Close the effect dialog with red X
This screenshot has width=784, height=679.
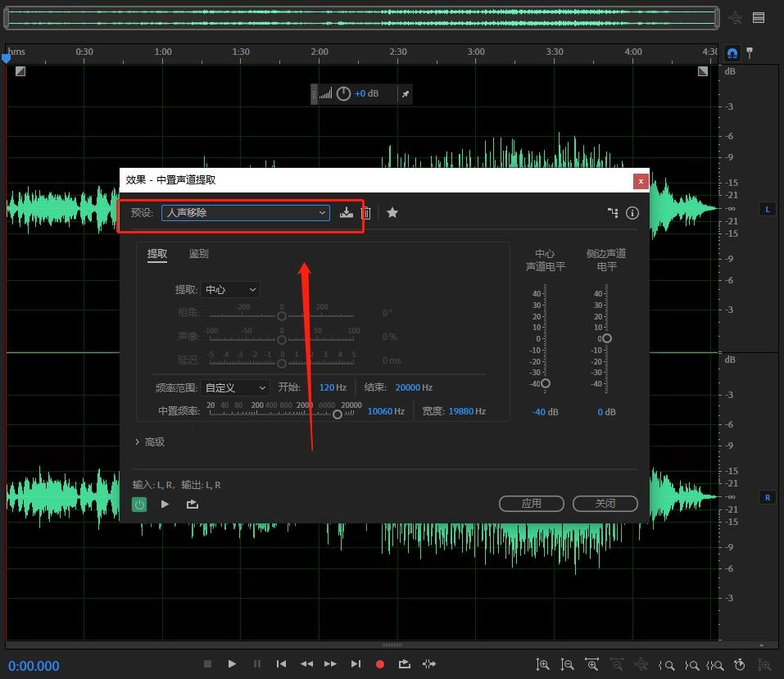641,181
